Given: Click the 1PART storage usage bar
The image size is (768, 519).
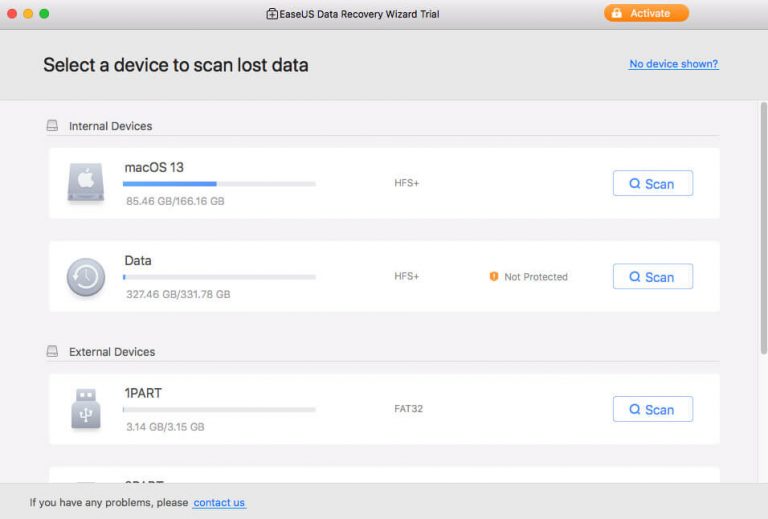Looking at the screenshot, I should (x=219, y=409).
